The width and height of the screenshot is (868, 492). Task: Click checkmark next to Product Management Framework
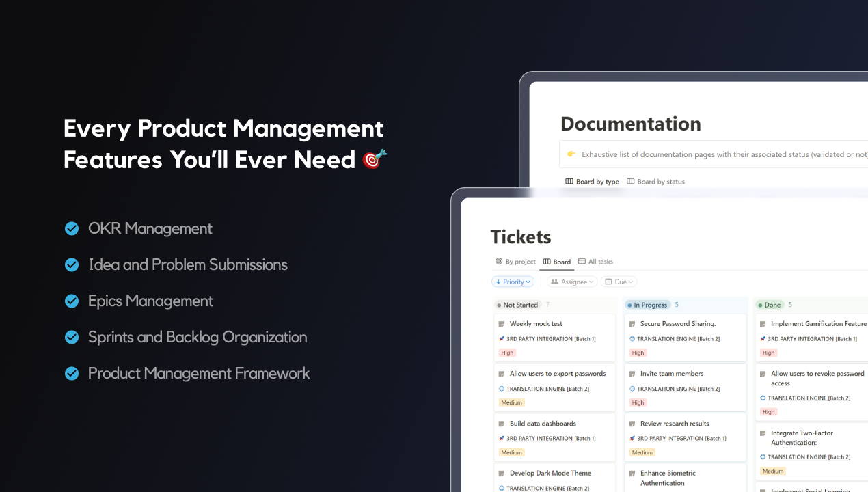[72, 373]
